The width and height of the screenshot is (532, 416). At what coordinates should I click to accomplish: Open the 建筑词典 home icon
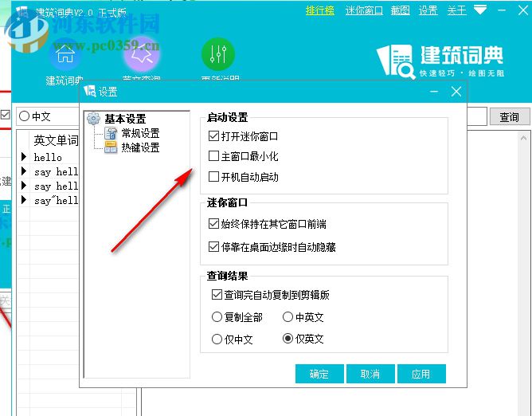[x=65, y=54]
